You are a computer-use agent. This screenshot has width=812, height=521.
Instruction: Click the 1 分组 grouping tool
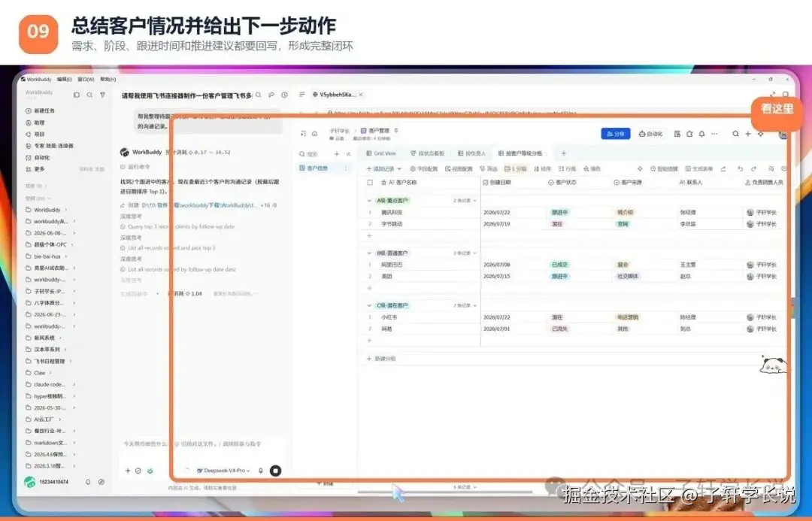tap(515, 169)
